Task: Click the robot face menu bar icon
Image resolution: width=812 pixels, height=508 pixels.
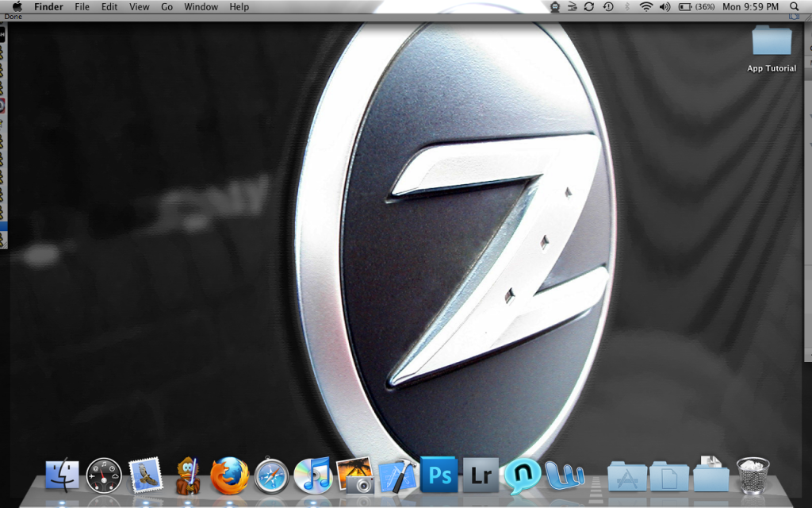Action: pyautogui.click(x=555, y=6)
